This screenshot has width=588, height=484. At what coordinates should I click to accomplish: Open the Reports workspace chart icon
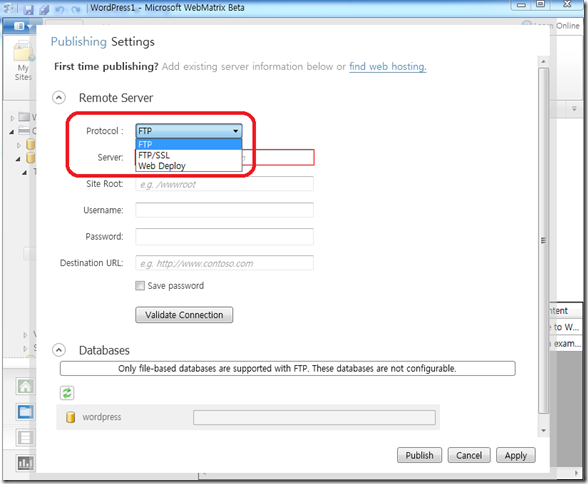(x=26, y=463)
